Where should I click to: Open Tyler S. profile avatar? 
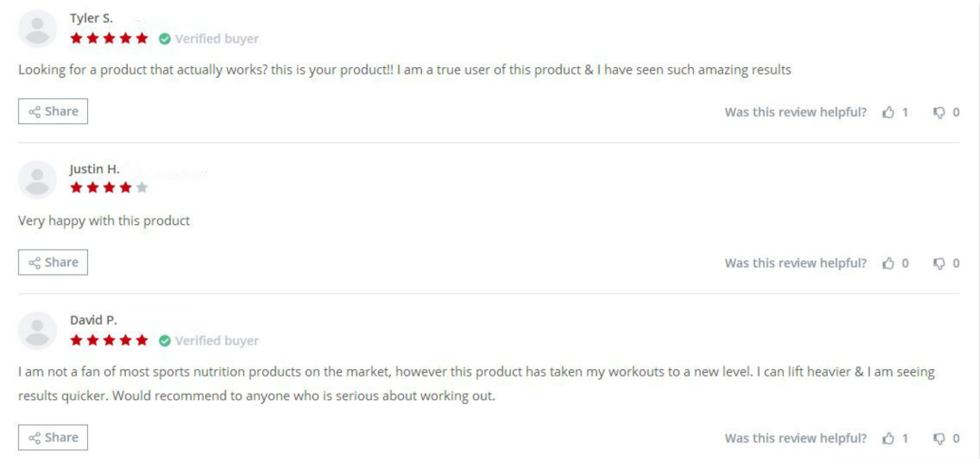click(37, 29)
